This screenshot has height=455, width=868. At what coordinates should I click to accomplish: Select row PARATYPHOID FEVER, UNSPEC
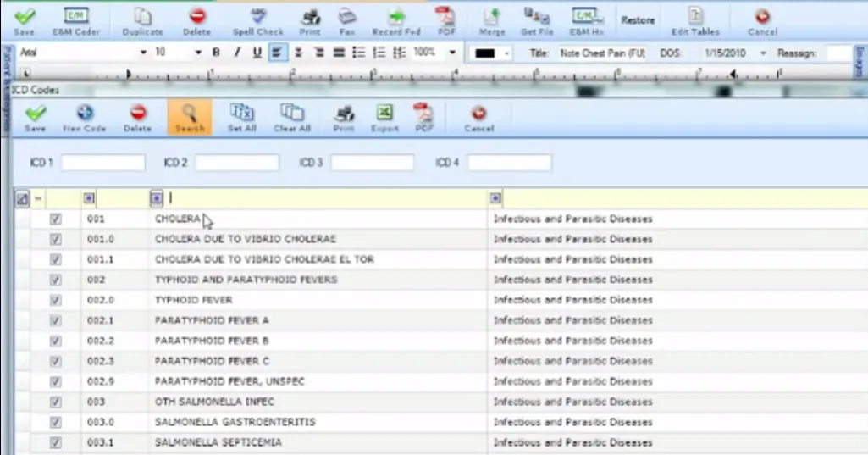click(x=441, y=381)
